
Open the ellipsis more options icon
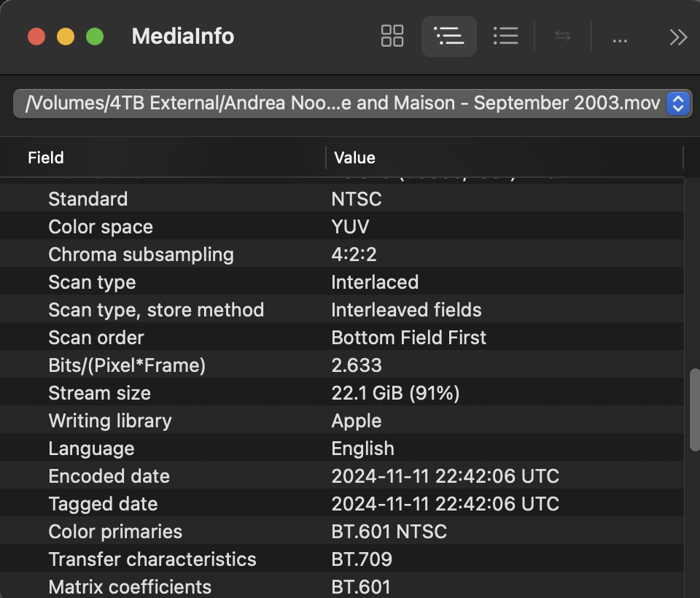(x=620, y=37)
